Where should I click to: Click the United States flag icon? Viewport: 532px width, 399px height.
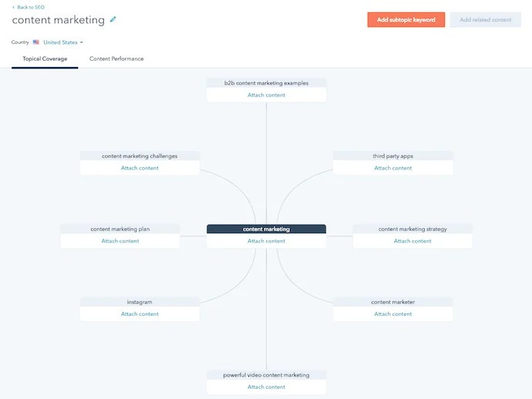pyautogui.click(x=36, y=42)
